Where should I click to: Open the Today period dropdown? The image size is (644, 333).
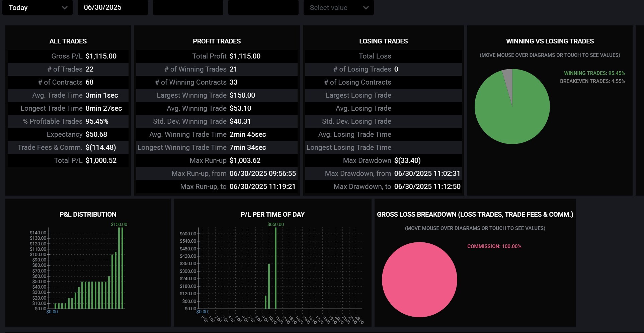coord(37,8)
